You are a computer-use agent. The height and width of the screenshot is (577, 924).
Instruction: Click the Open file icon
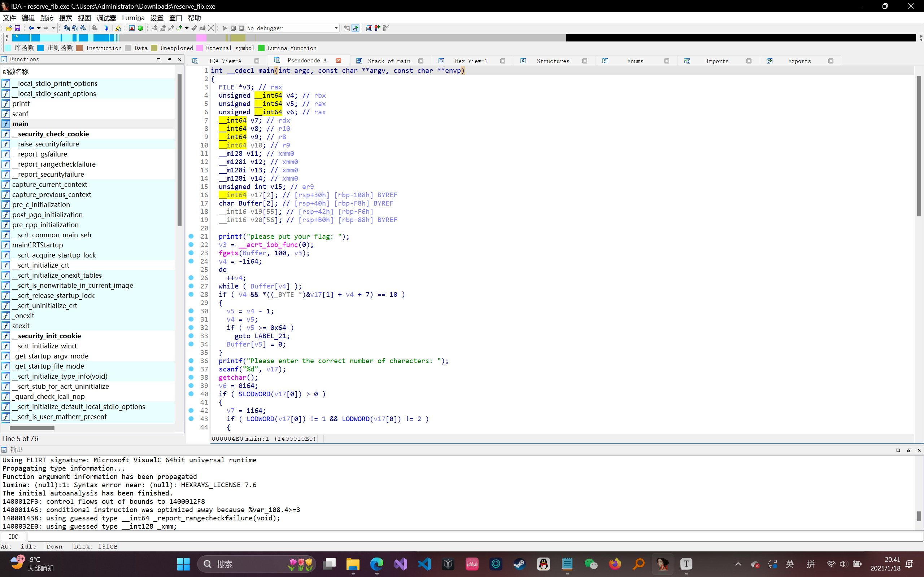[9, 28]
